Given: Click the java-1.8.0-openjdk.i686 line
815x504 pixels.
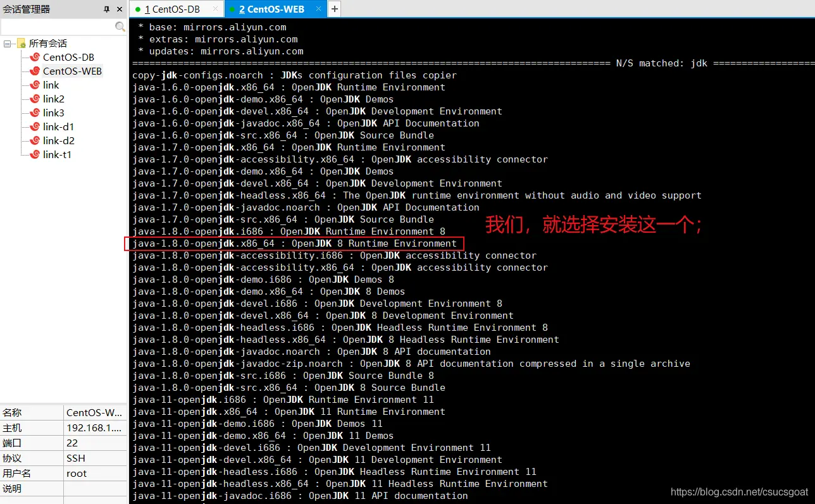Looking at the screenshot, I should tap(289, 231).
